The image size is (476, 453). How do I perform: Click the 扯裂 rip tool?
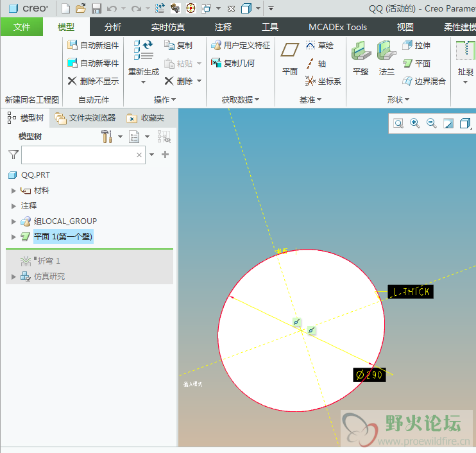[465, 62]
